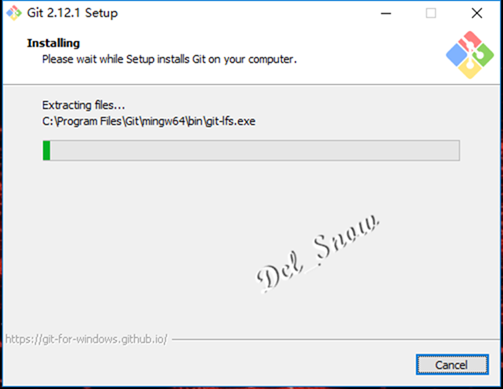
Task: Click the Extracting files status label
Action: coord(83,105)
